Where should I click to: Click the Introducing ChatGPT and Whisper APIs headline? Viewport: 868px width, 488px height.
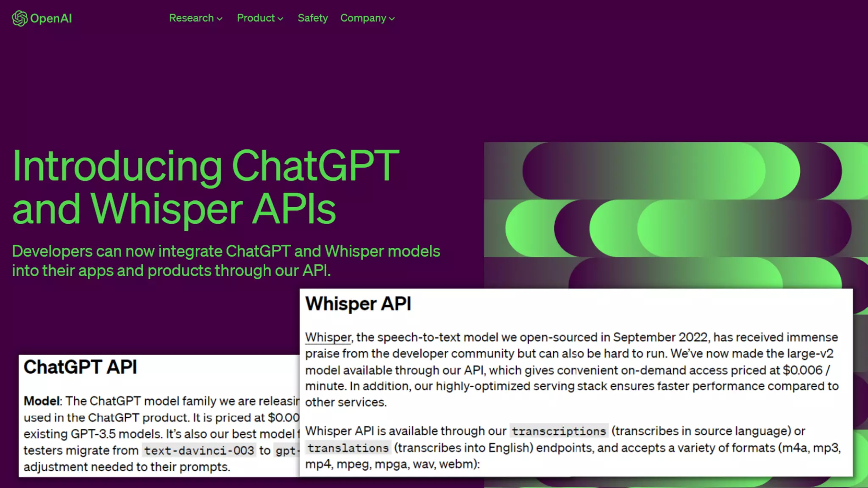(206, 186)
